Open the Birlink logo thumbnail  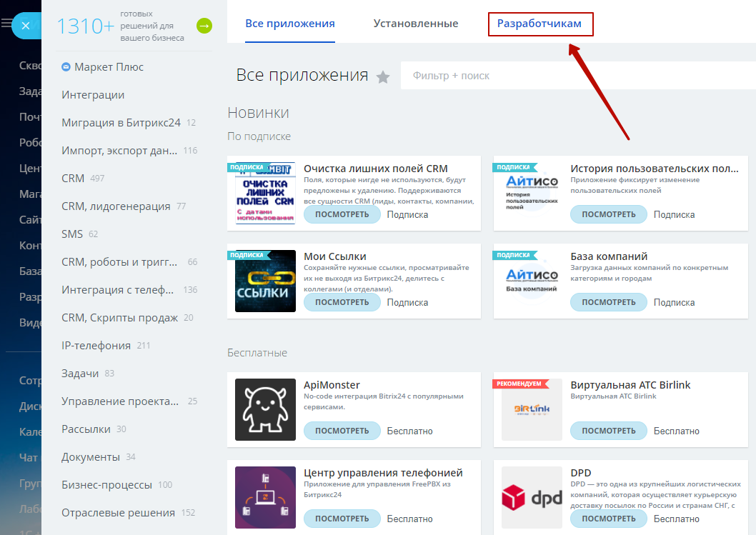coord(532,410)
